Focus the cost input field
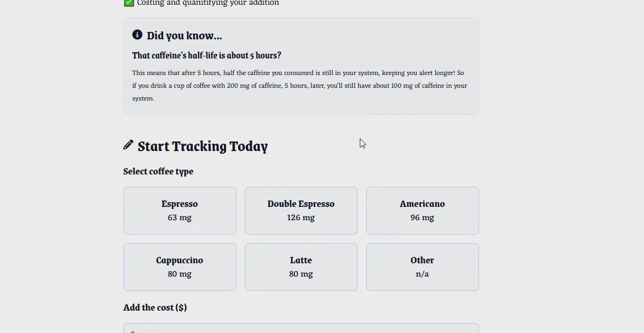Viewport: 644px width, 333px height. [x=301, y=328]
